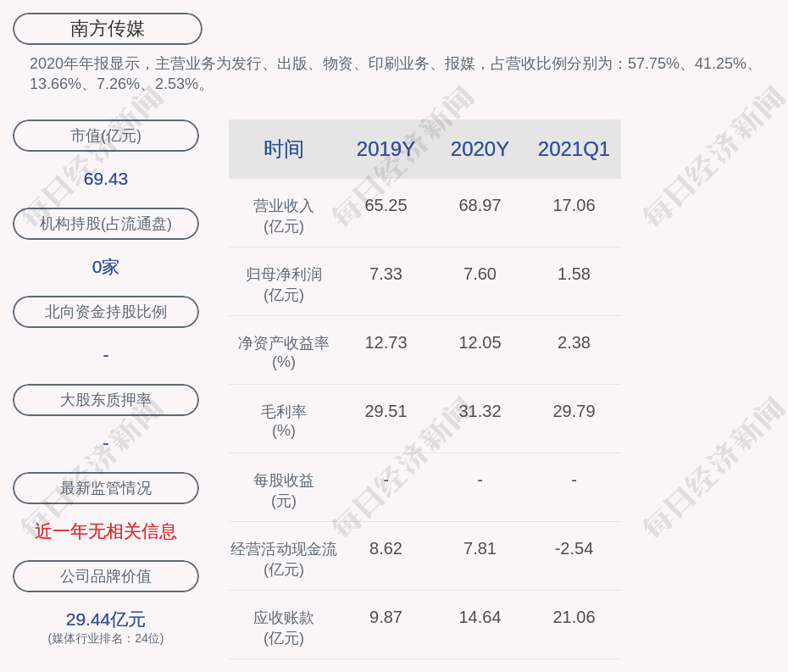Click the 营业收入(亿元) row label

(x=283, y=215)
